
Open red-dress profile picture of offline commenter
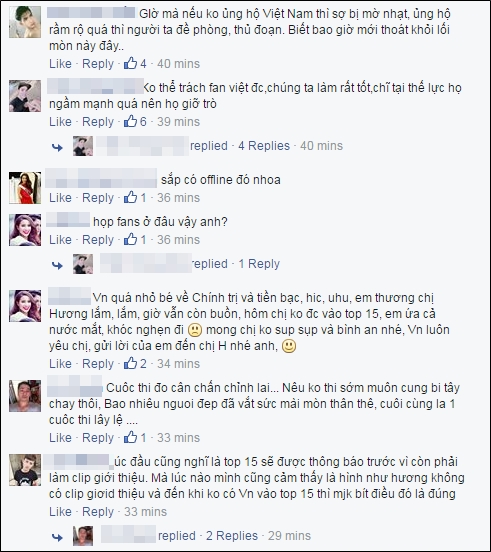(x=25, y=188)
